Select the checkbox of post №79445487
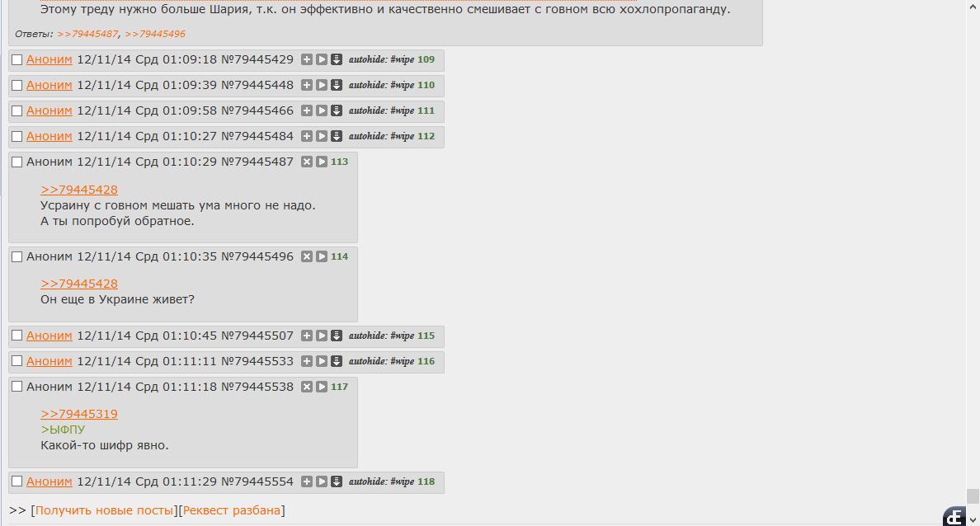The width and height of the screenshot is (980, 526). click(16, 162)
